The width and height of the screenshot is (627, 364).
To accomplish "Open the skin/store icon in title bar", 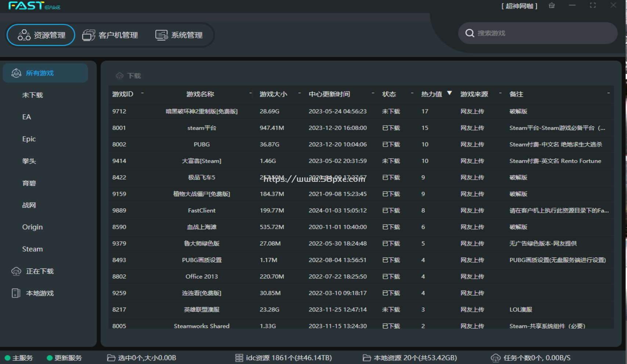I will 552,6.
